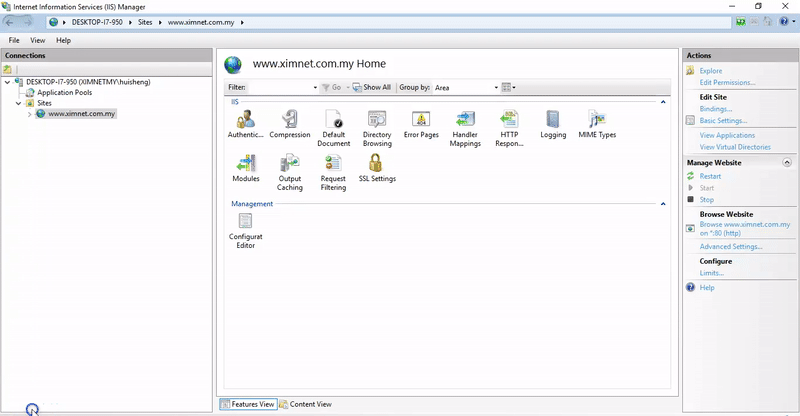
Task: Click the Advanced Settings link
Action: (731, 247)
